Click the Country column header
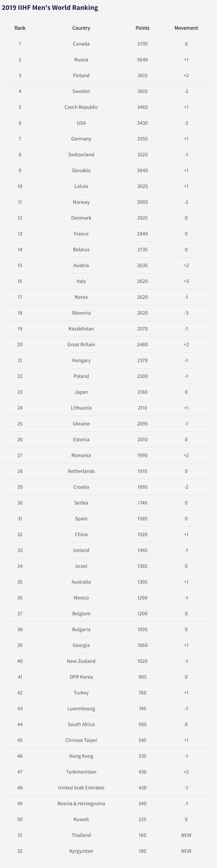Viewport: 217px width, 868px height. [x=81, y=28]
